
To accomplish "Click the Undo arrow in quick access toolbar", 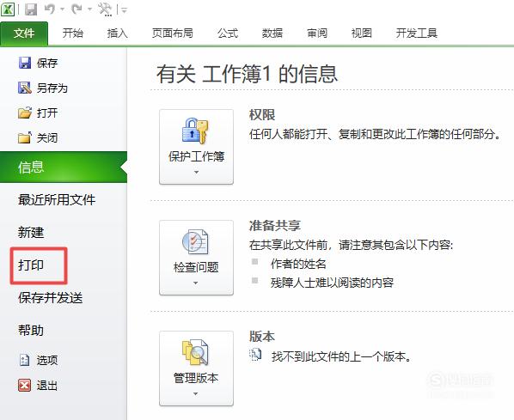I will click(50, 9).
